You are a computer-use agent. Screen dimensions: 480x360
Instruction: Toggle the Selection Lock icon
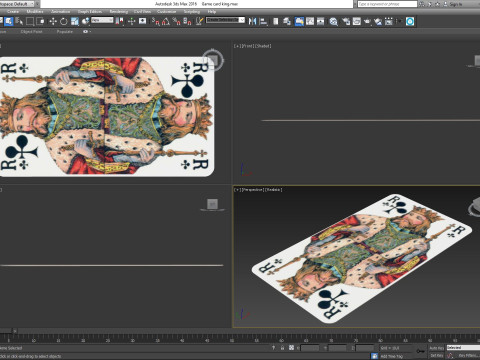282,348
